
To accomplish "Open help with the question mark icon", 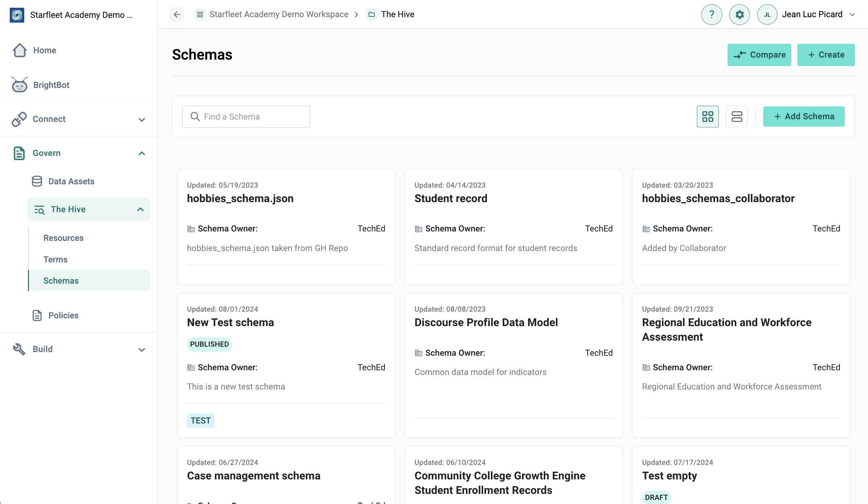I will [712, 14].
